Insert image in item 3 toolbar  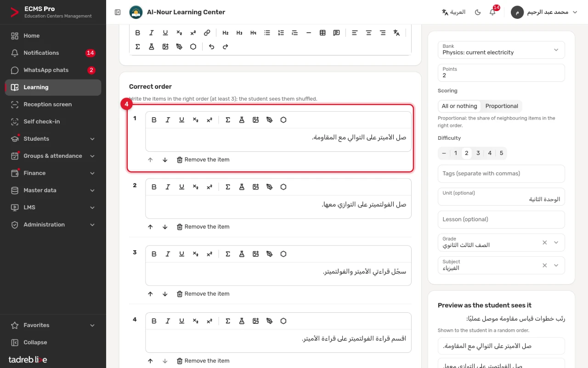coord(255,254)
